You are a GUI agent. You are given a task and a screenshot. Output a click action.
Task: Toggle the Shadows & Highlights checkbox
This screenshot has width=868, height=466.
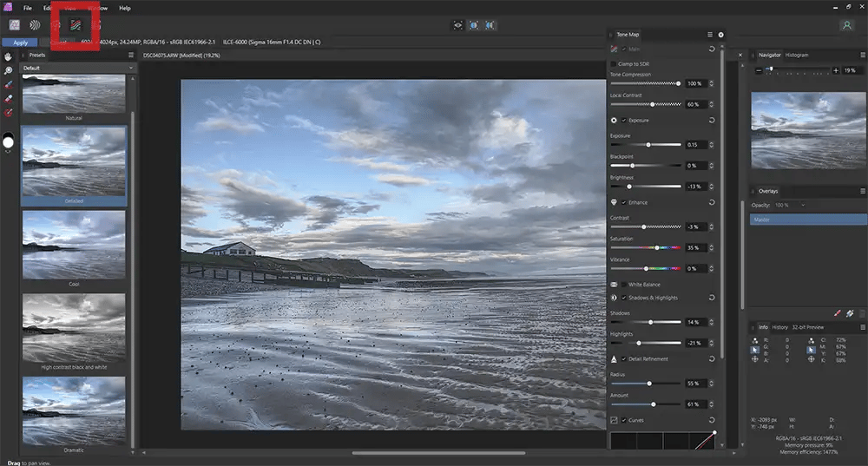pos(624,298)
